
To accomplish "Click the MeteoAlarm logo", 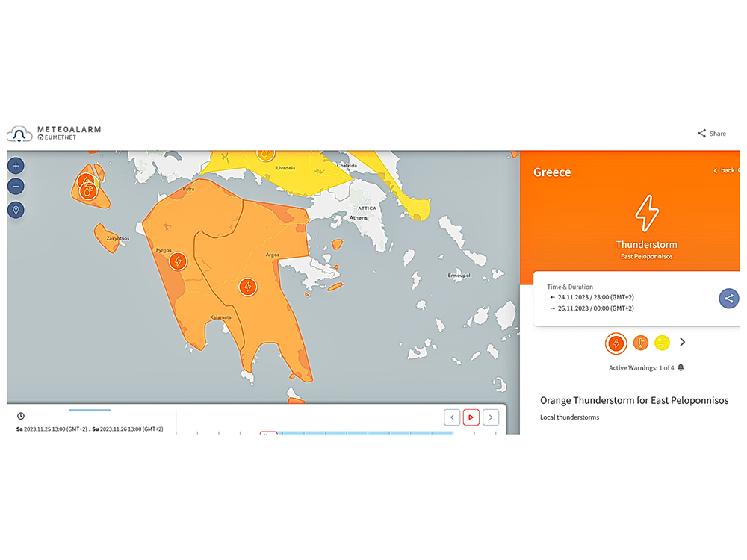I will [x=54, y=134].
